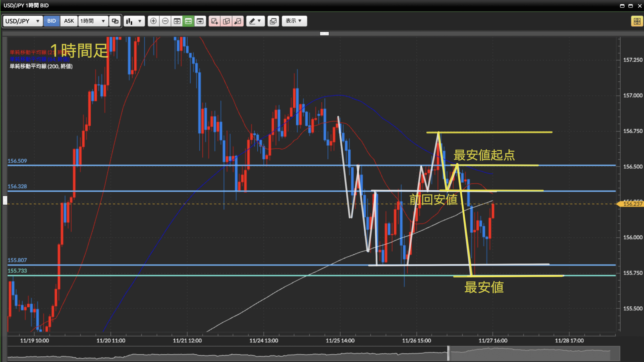This screenshot has width=644, height=362.
Task: Click the fit-chart-to-screen icon
Action: point(177,21)
